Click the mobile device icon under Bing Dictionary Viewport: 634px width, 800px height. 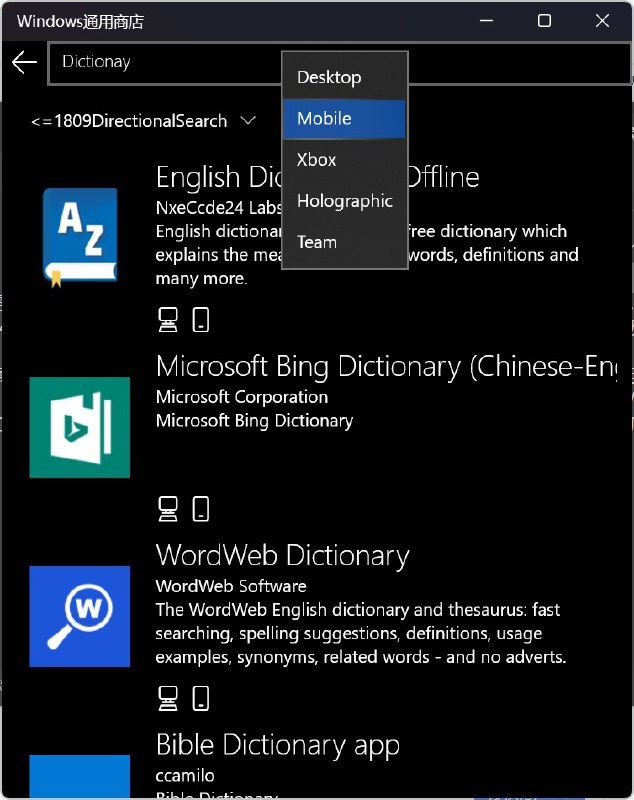pyautogui.click(x=200, y=509)
